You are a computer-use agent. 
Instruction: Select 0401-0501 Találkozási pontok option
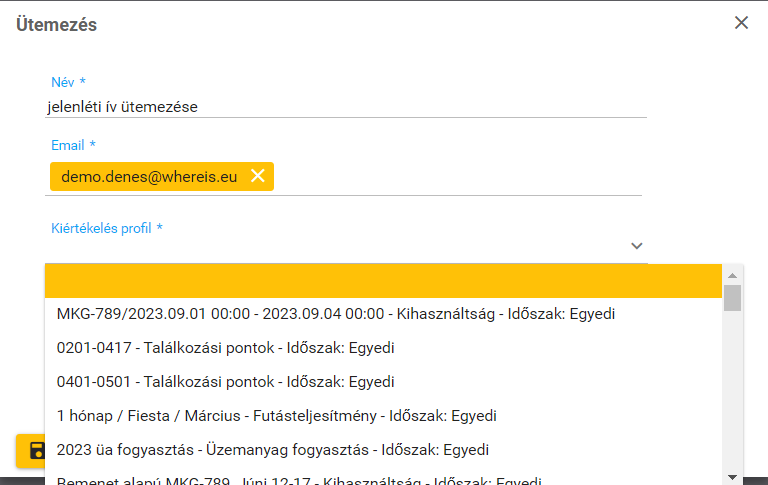[225, 382]
